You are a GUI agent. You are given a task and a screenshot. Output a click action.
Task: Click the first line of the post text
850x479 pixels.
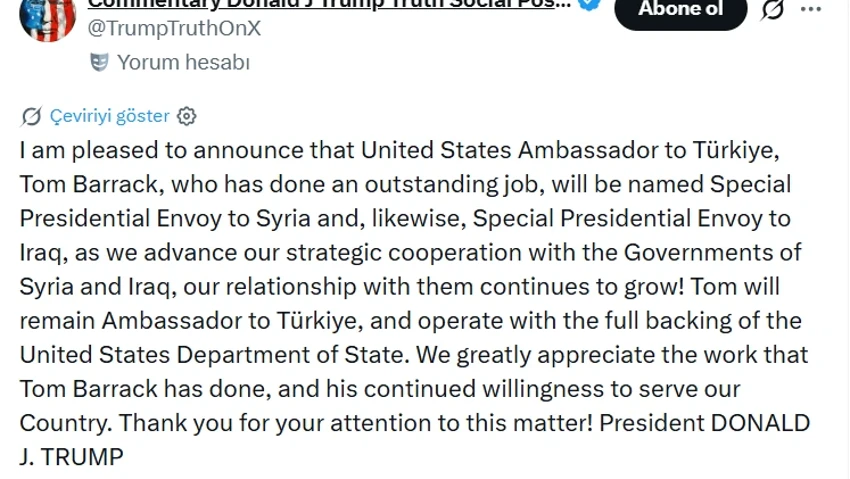(x=400, y=150)
